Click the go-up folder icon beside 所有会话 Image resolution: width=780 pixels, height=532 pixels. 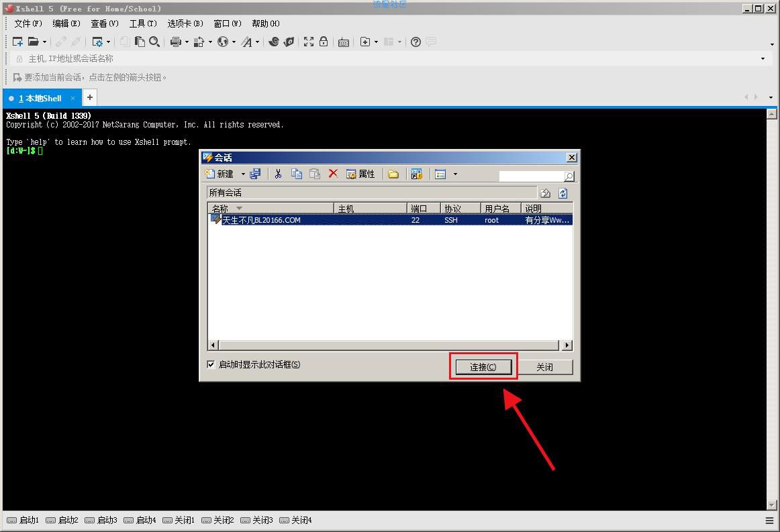click(545, 193)
